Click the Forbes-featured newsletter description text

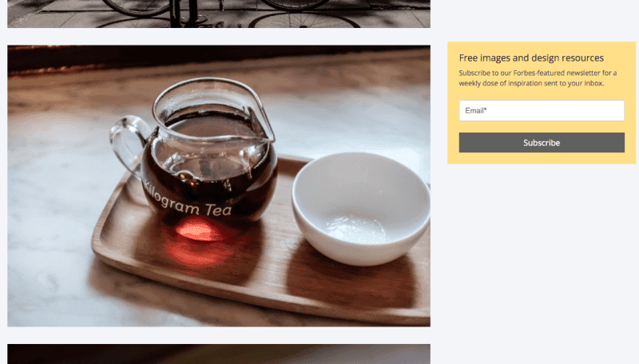click(x=538, y=77)
